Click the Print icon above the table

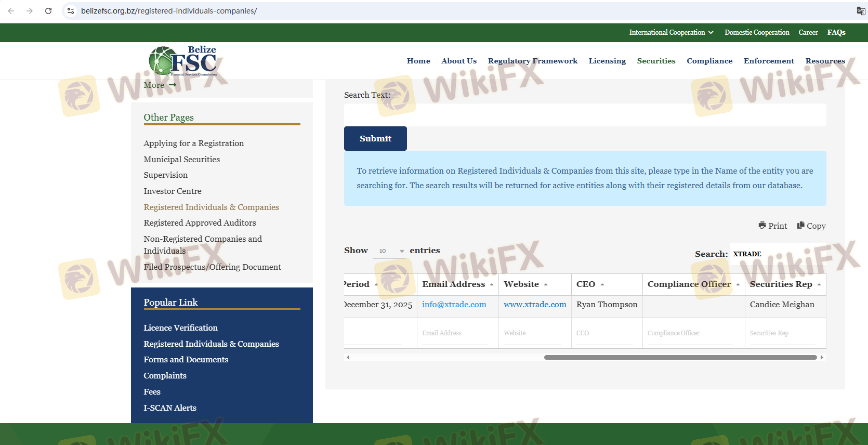coord(762,225)
